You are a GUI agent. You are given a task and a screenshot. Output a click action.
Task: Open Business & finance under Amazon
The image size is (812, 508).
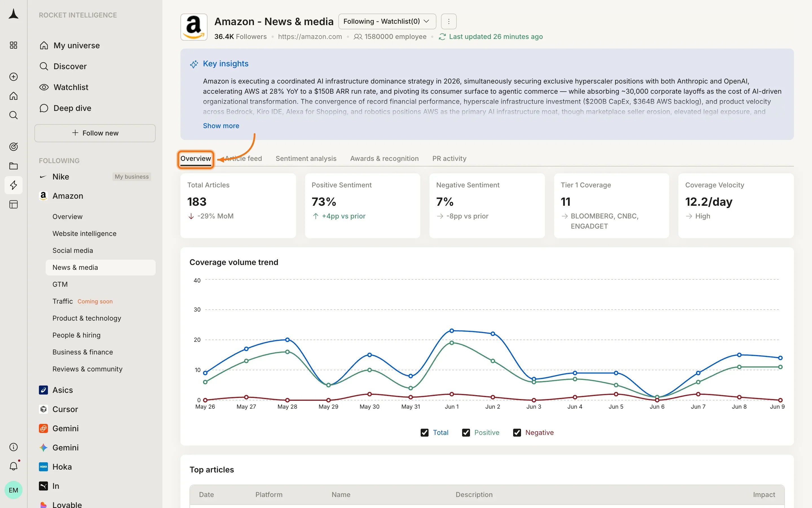(x=83, y=352)
